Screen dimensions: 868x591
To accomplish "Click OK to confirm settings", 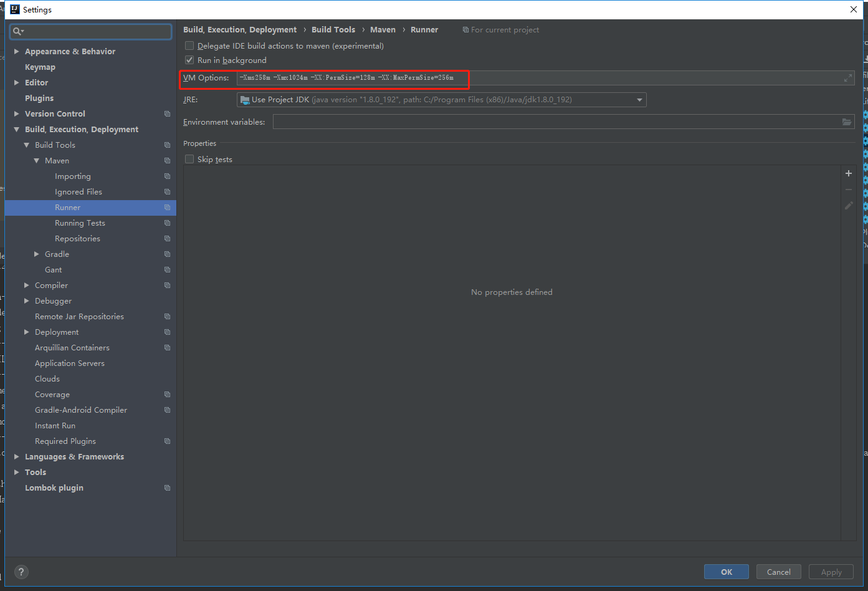I will pos(727,572).
